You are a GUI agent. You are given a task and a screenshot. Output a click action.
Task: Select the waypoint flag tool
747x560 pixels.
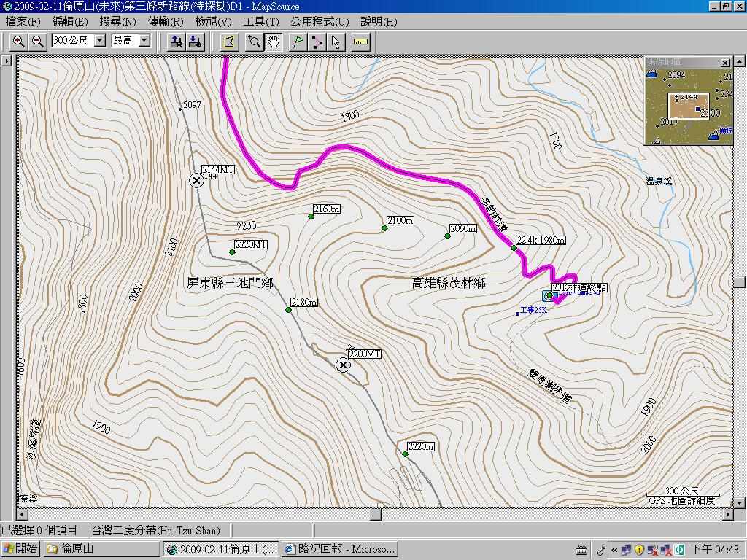pyautogui.click(x=298, y=42)
